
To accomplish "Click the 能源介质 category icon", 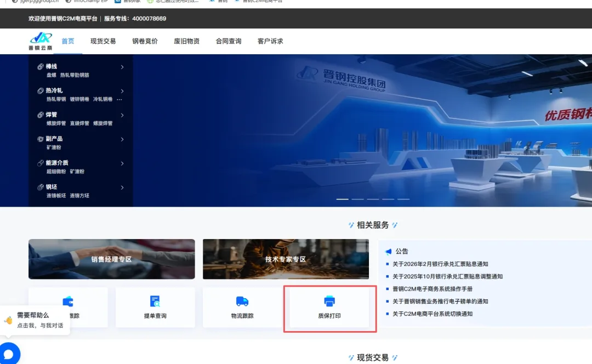I will click(41, 163).
